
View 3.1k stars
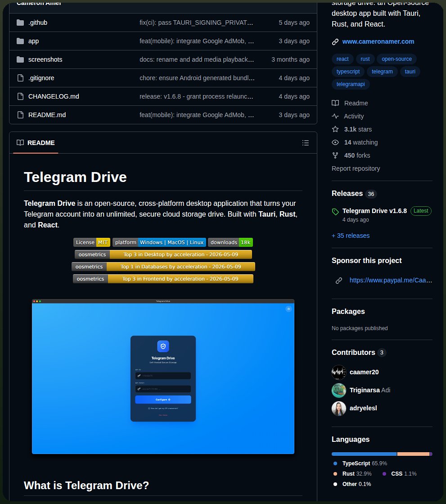click(358, 129)
